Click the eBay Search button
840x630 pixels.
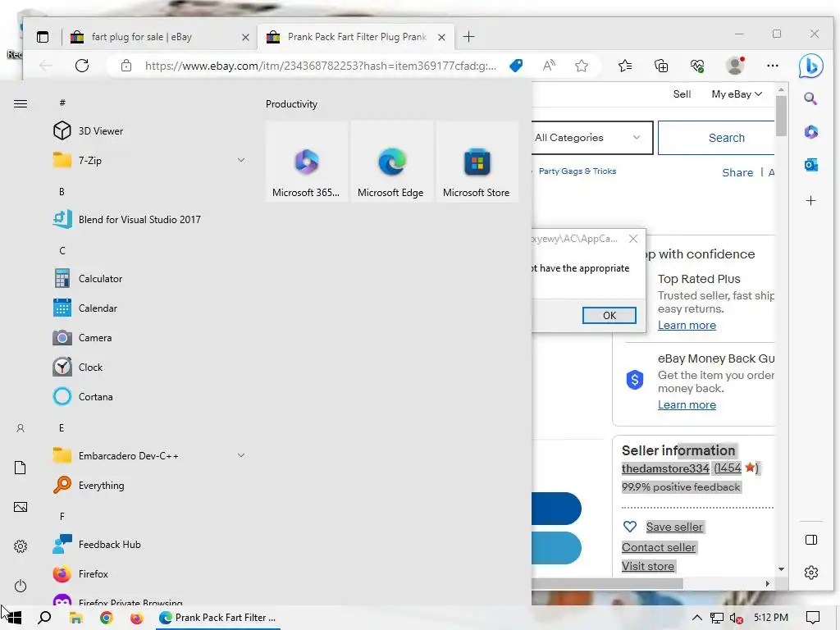(x=716, y=138)
